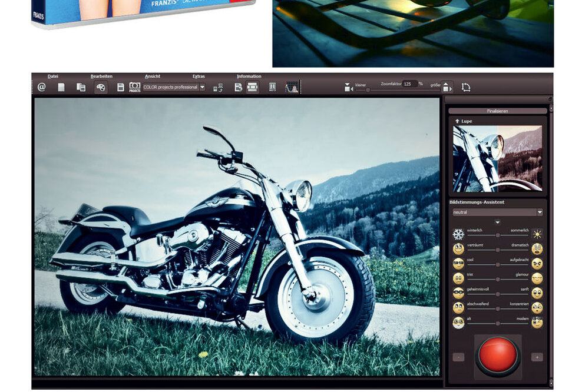Open the COLOR projects professional dropdown
Viewport: 582px width, 392px height.
click(x=202, y=87)
